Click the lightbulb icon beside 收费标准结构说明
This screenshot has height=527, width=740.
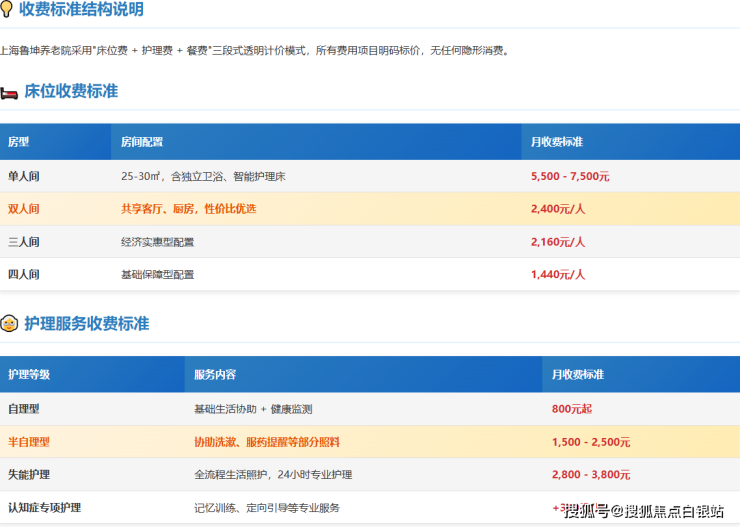[x=7, y=10]
